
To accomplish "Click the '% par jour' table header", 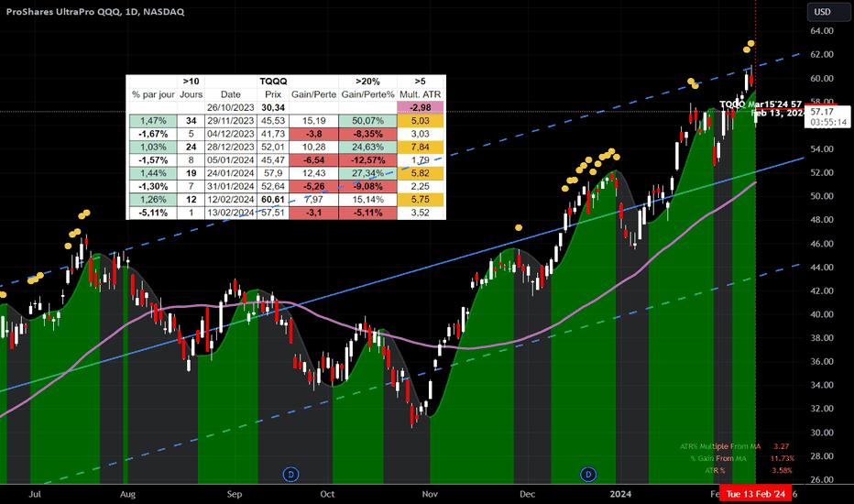I will (153, 94).
